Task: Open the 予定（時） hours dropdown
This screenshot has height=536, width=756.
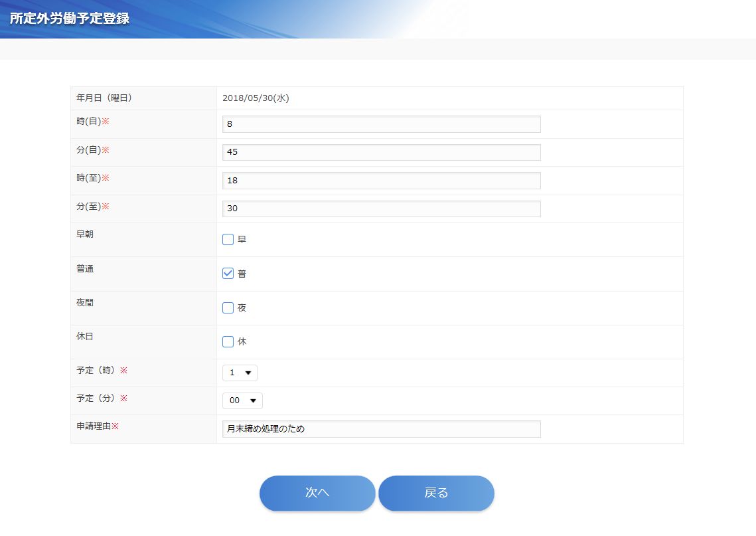Action: point(240,373)
